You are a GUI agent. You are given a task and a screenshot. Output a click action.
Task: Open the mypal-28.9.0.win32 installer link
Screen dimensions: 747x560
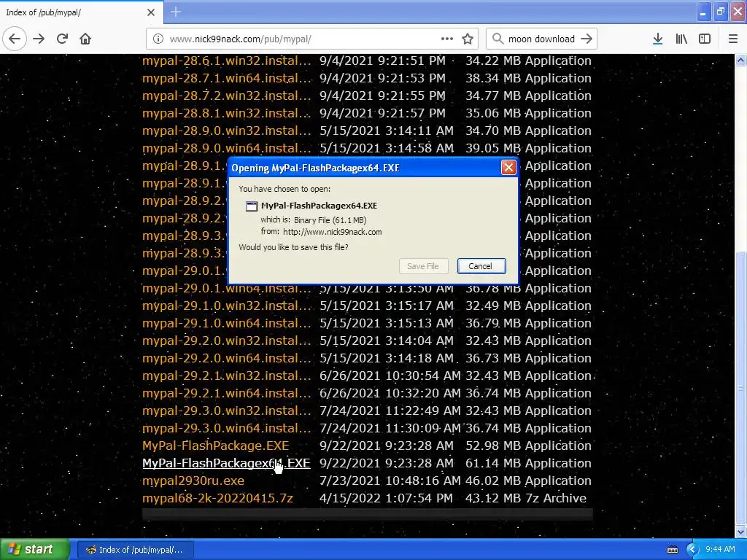point(226,131)
